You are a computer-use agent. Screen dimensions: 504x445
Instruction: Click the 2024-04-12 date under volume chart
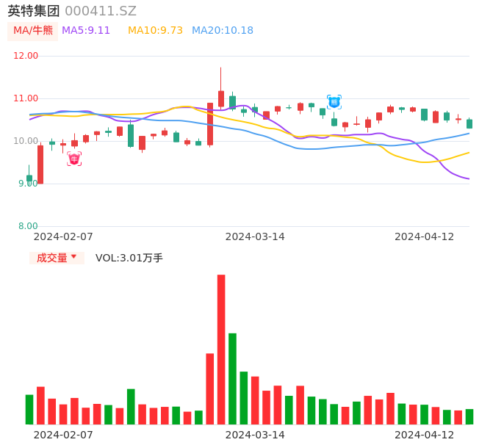pos(425,435)
